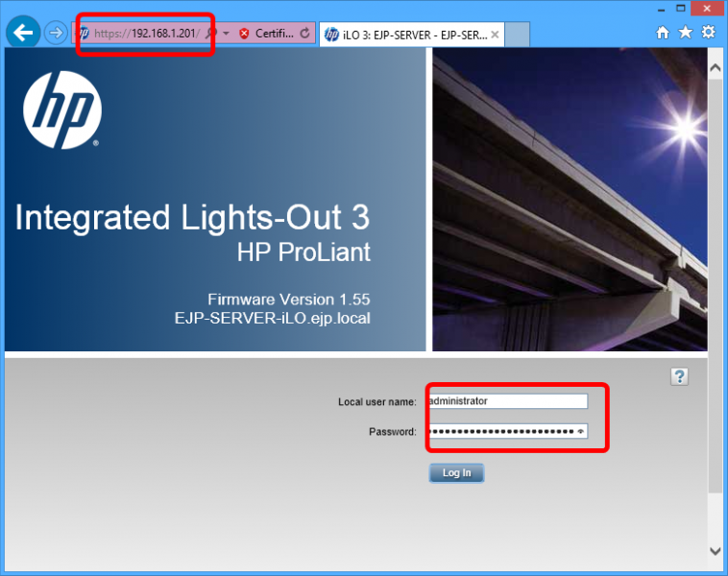Close the browser window
This screenshot has width=728, height=576.
coord(707,9)
